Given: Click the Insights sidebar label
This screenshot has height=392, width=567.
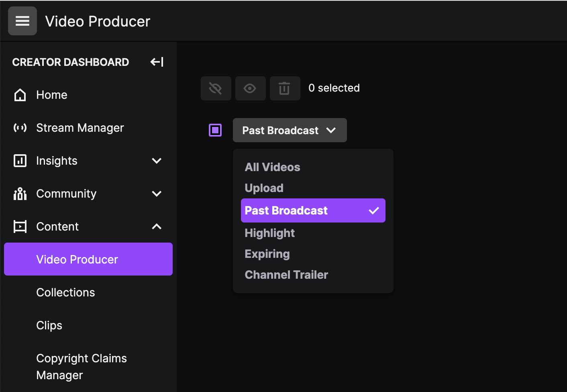Looking at the screenshot, I should (x=57, y=161).
